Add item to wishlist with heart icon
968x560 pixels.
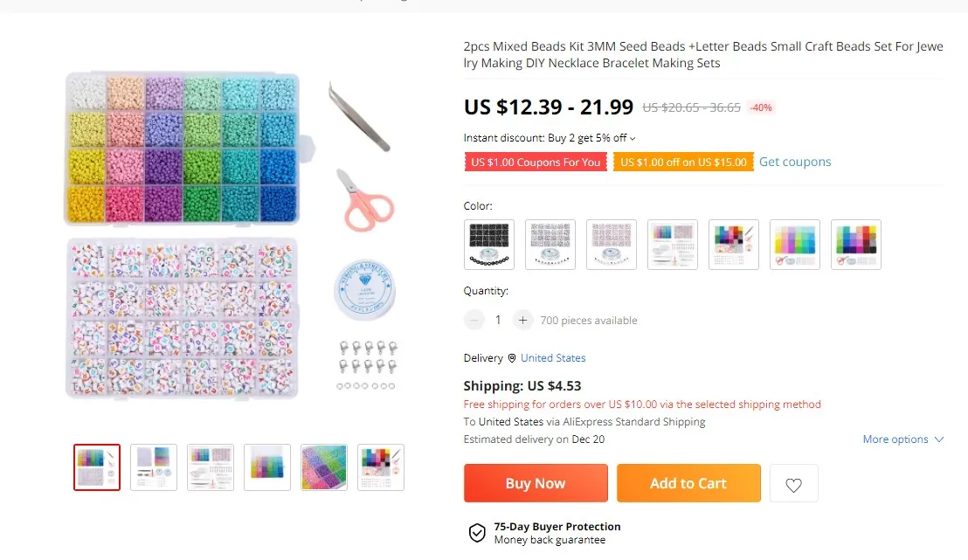(793, 484)
